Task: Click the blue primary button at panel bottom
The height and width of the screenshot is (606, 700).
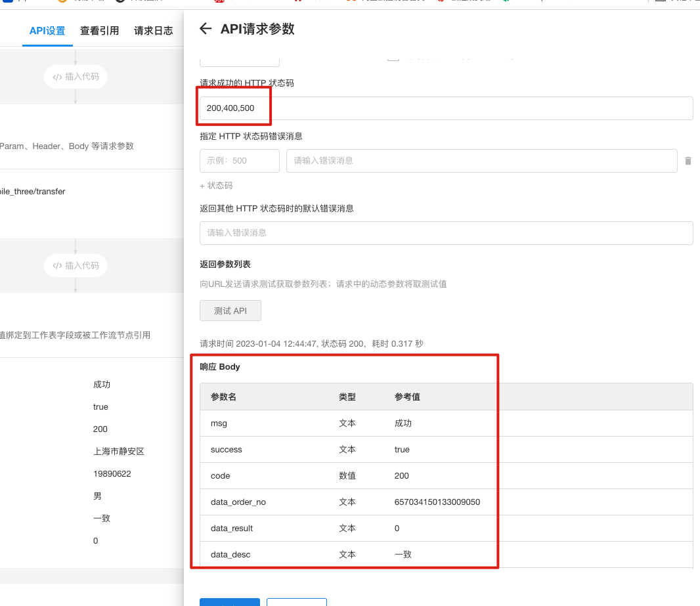Action: pos(230,601)
